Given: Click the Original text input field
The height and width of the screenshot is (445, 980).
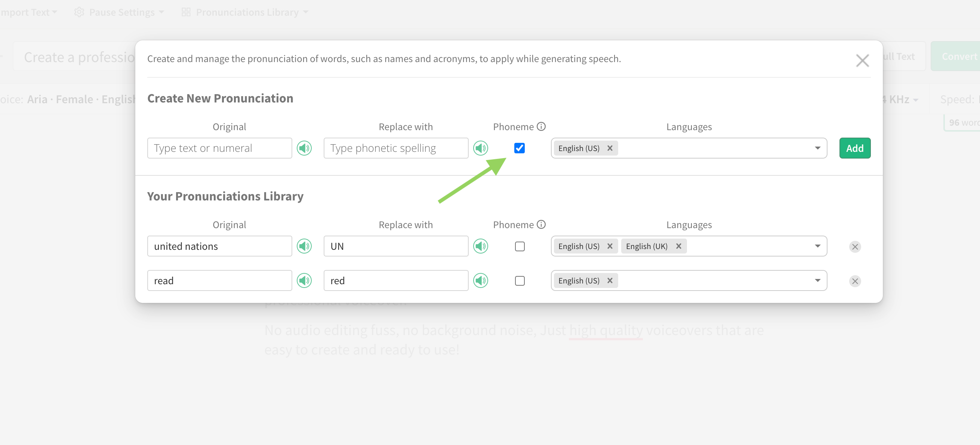Looking at the screenshot, I should [220, 148].
